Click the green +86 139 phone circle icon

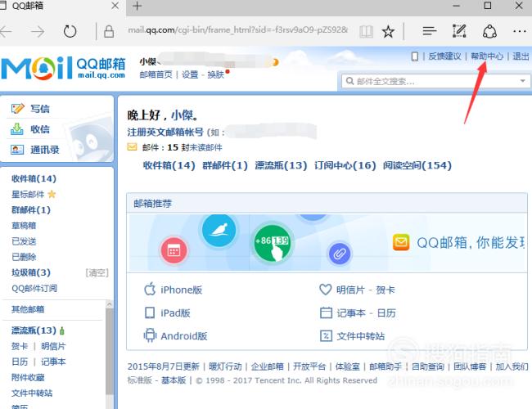[272, 244]
